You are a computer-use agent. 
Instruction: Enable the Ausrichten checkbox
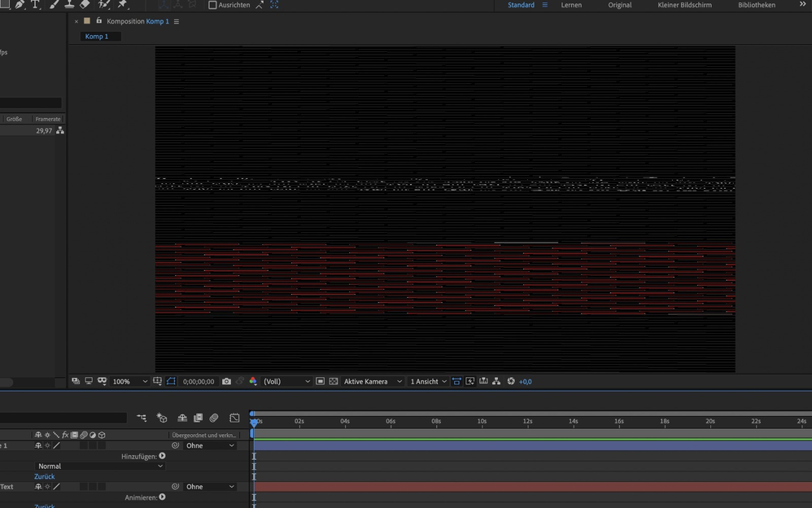pos(212,5)
